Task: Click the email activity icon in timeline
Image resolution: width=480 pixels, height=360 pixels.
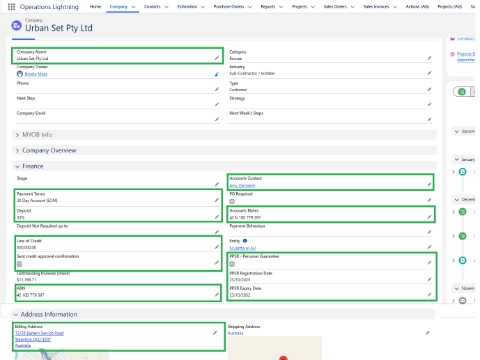Action: (x=463, y=301)
